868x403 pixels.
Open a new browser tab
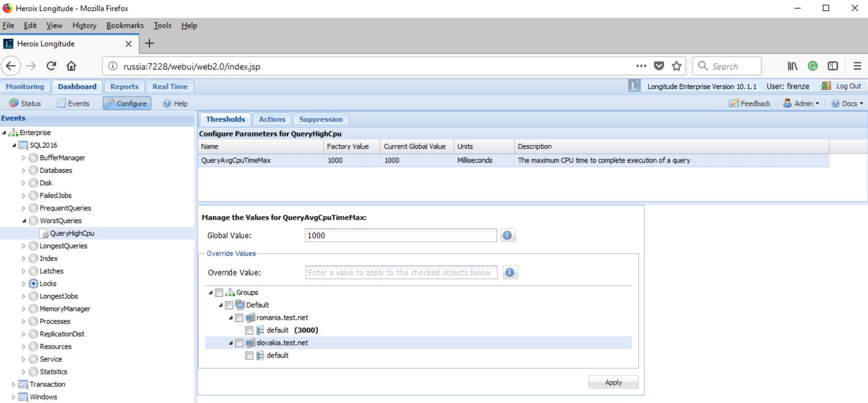click(x=149, y=43)
